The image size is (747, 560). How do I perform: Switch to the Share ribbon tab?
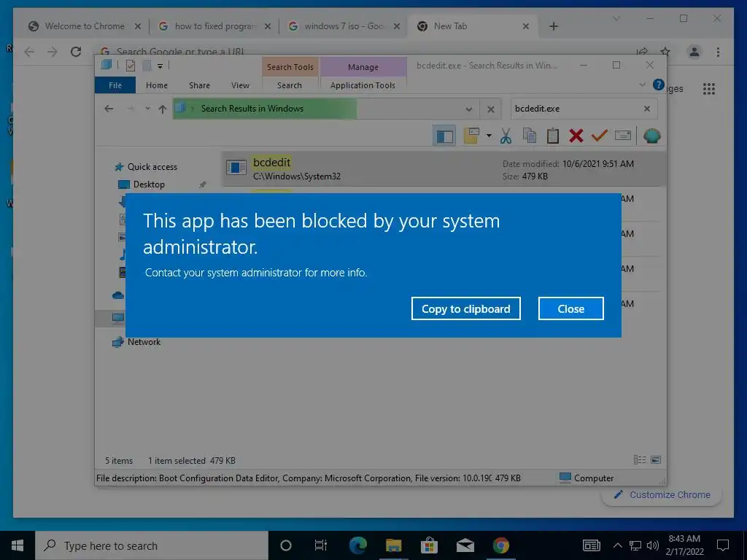(199, 85)
